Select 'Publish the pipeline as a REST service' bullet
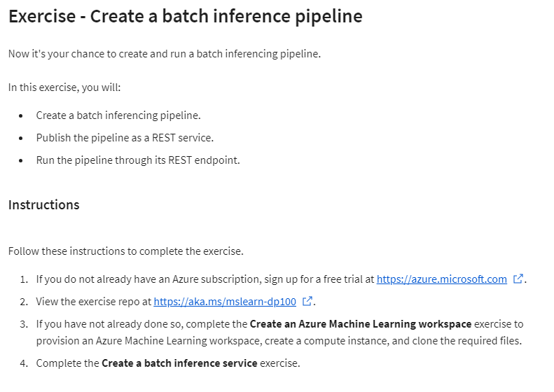 (x=125, y=138)
